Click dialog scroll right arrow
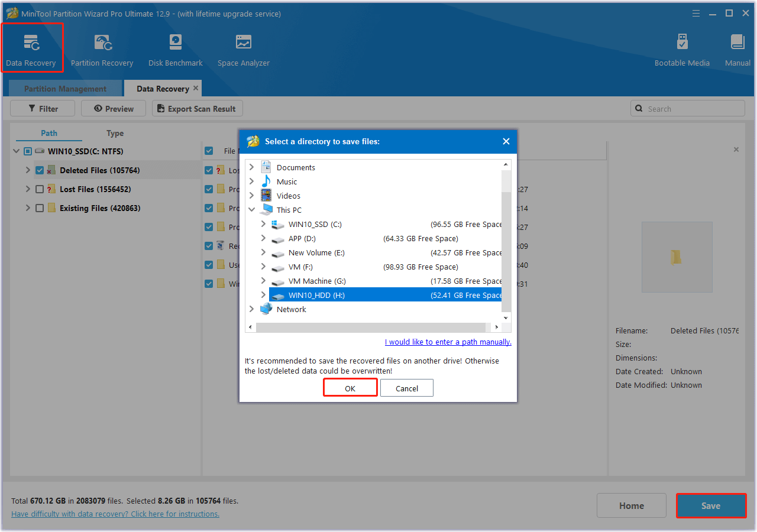The width and height of the screenshot is (757, 532). (497, 327)
